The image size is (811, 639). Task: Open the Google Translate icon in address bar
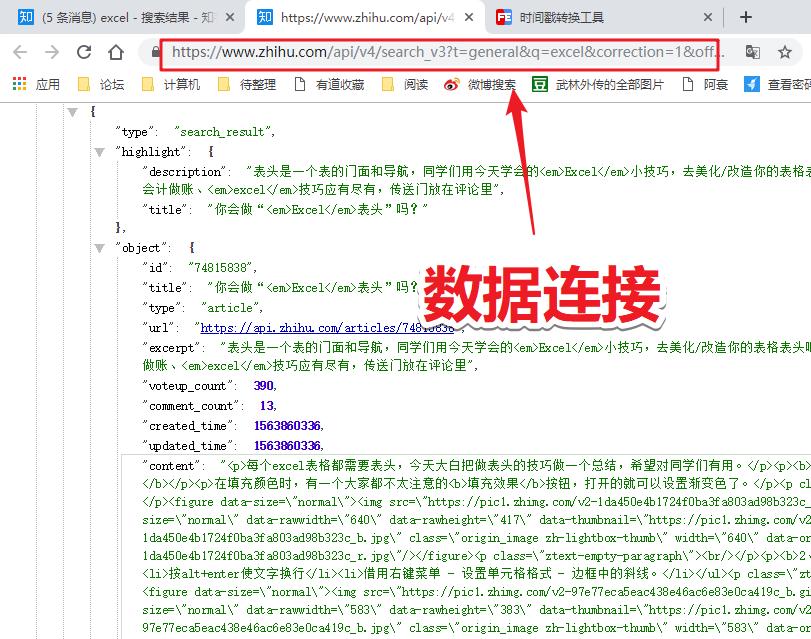click(x=753, y=50)
